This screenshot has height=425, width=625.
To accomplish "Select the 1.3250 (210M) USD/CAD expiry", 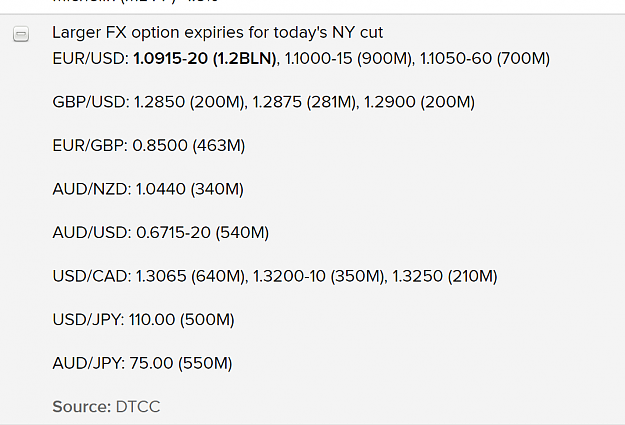I will (x=445, y=276).
